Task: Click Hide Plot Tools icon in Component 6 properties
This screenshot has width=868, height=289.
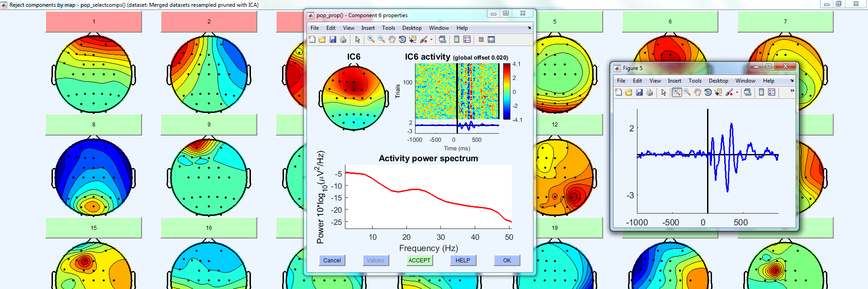Action: click(481, 40)
